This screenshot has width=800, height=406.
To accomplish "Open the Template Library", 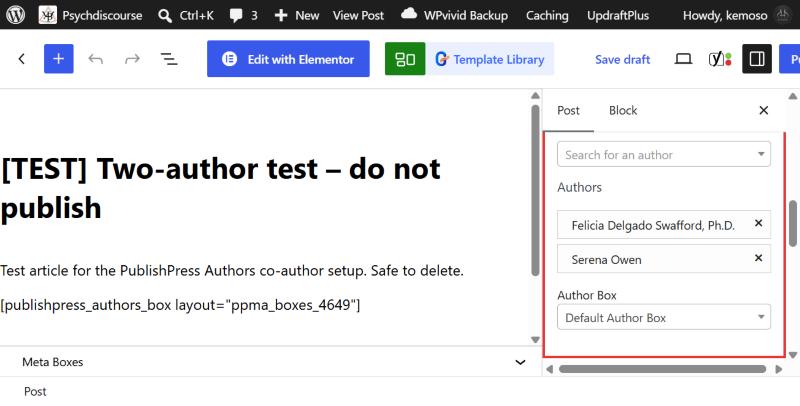I will [x=490, y=59].
